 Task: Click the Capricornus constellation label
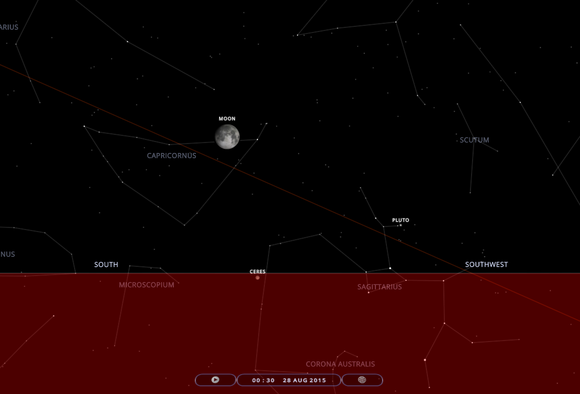(172, 155)
